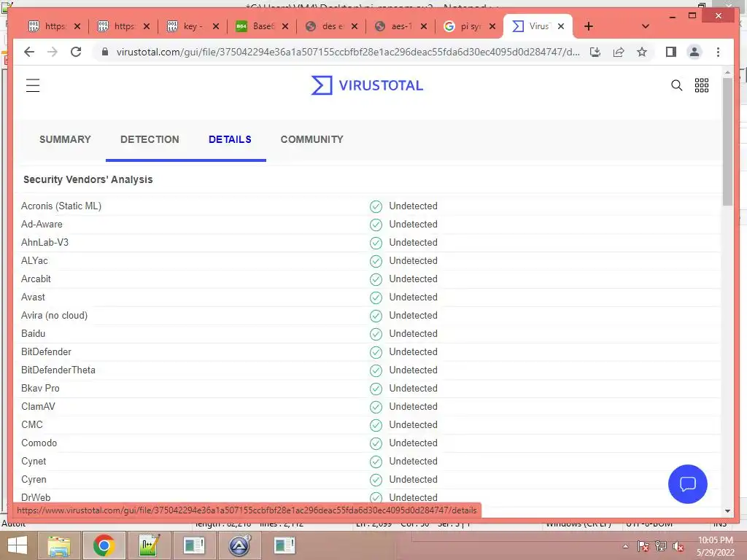This screenshot has height=560, width=747.
Task: Click the ClamAV vendor name
Action: [38, 407]
